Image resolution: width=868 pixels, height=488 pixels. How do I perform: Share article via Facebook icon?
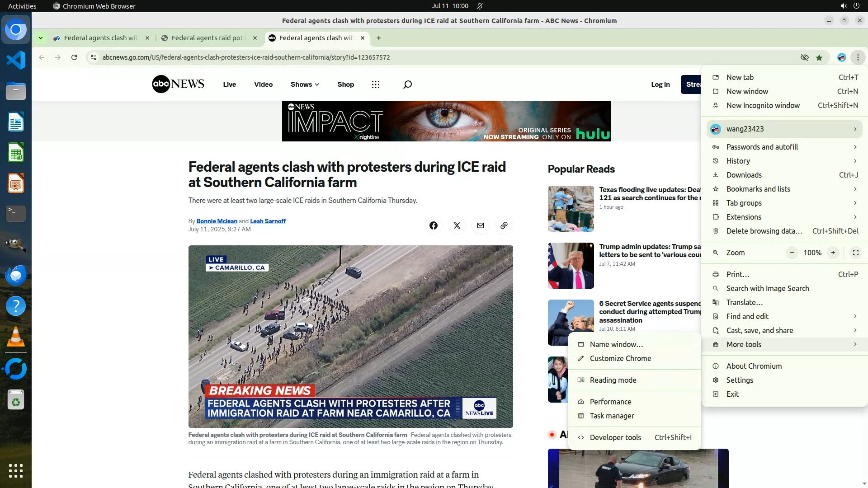coord(433,225)
